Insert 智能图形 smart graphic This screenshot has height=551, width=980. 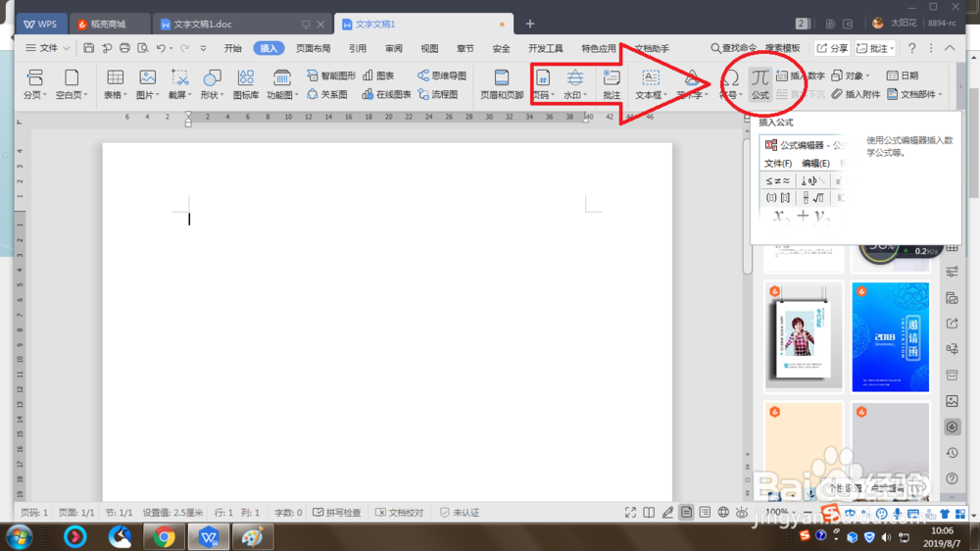331,75
